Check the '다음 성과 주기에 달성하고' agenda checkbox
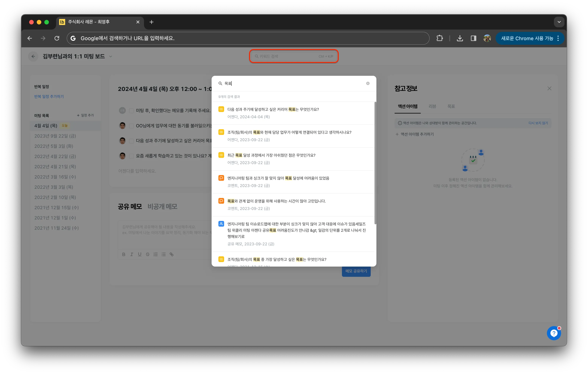Image resolution: width=588 pixels, height=374 pixels. tap(131, 141)
